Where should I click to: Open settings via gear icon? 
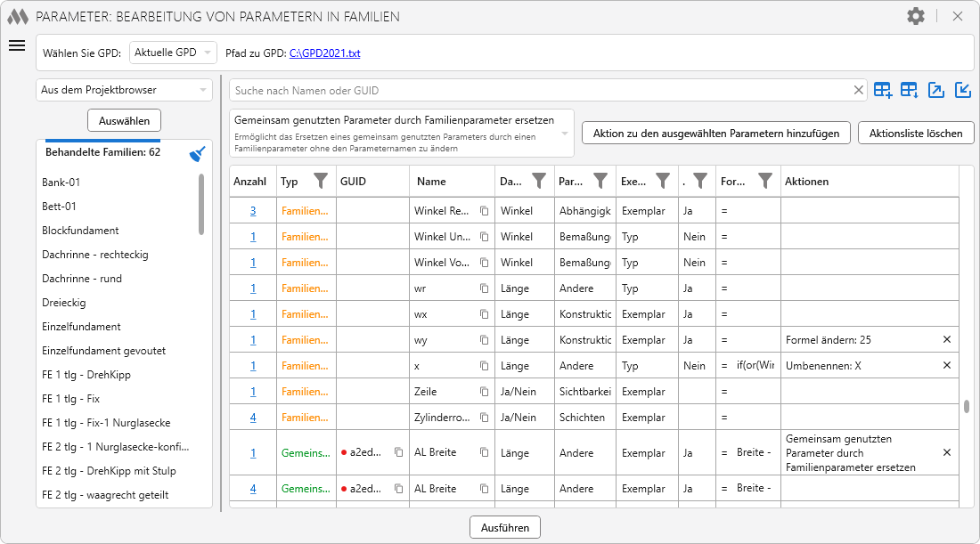(916, 16)
